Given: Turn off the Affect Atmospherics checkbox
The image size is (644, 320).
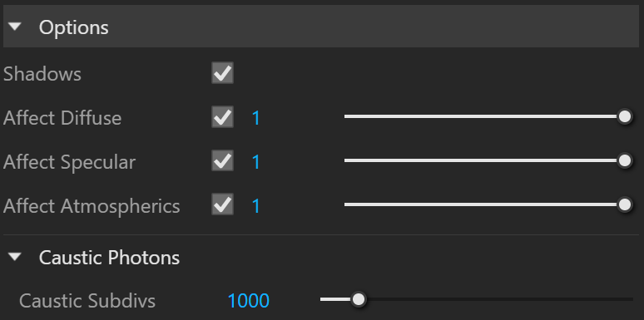Looking at the screenshot, I should click(223, 204).
